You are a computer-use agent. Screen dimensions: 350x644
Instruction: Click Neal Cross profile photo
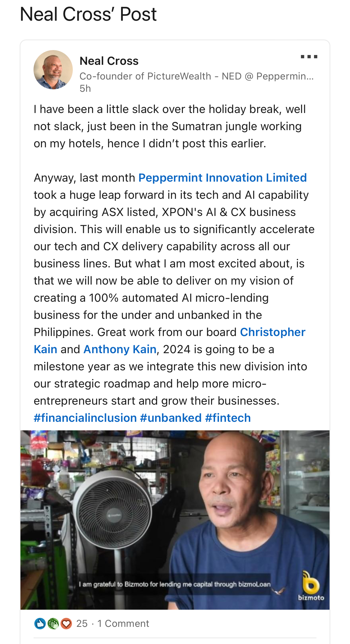(53, 70)
